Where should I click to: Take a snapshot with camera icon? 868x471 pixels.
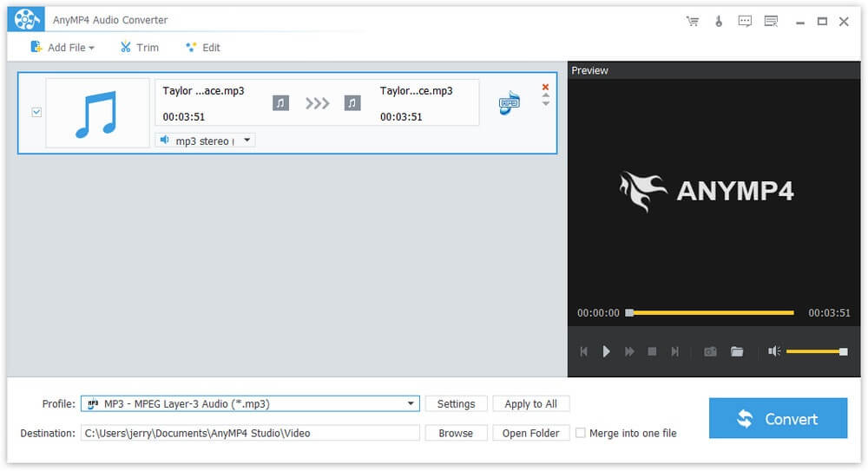pos(710,351)
